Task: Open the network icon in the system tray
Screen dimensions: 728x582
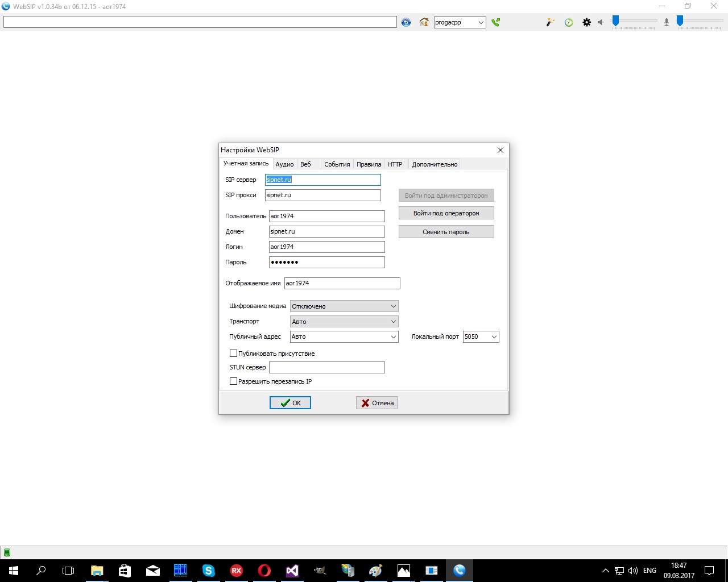Action: pos(619,571)
